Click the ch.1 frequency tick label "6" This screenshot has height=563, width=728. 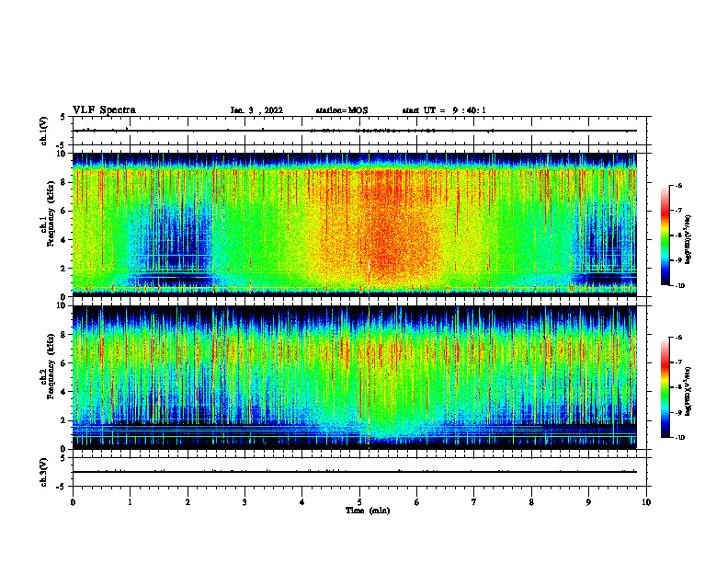[64, 211]
